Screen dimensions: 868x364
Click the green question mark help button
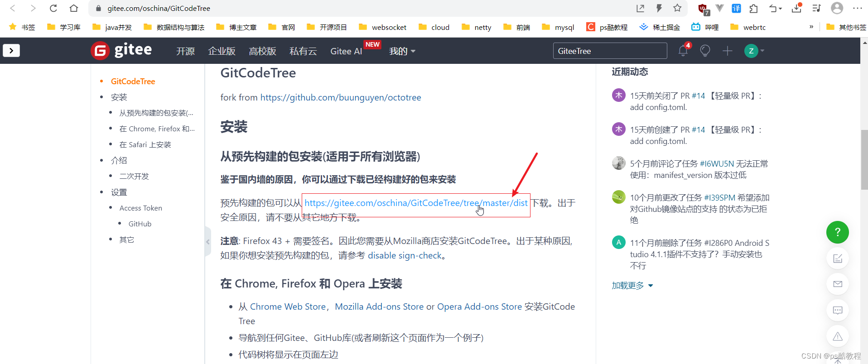point(837,232)
